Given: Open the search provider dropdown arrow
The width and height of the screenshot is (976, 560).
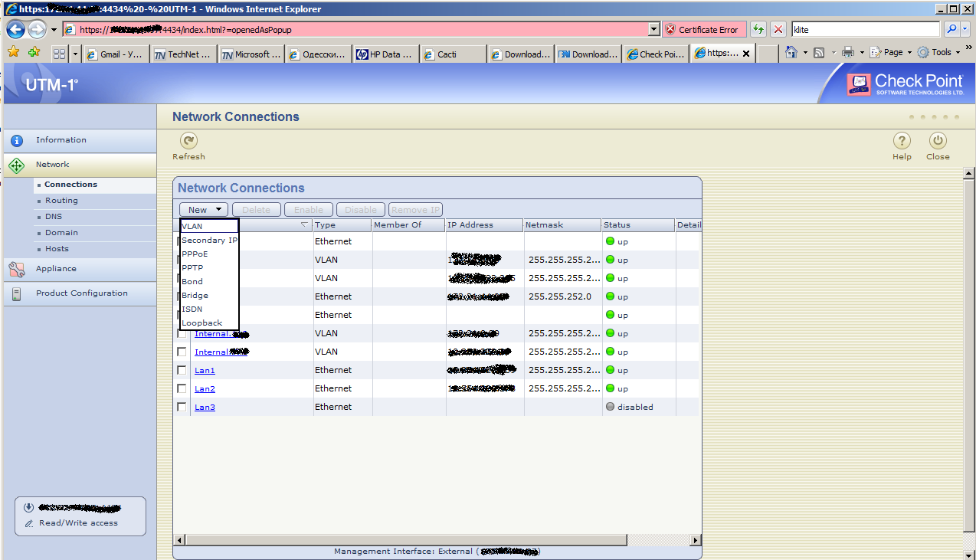Looking at the screenshot, I should 965,29.
